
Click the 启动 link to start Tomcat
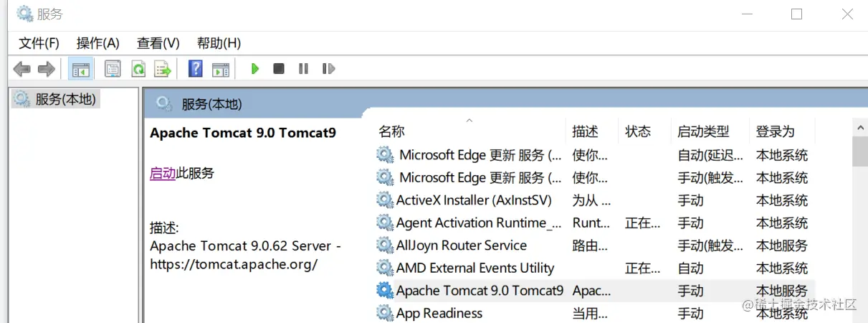[163, 173]
